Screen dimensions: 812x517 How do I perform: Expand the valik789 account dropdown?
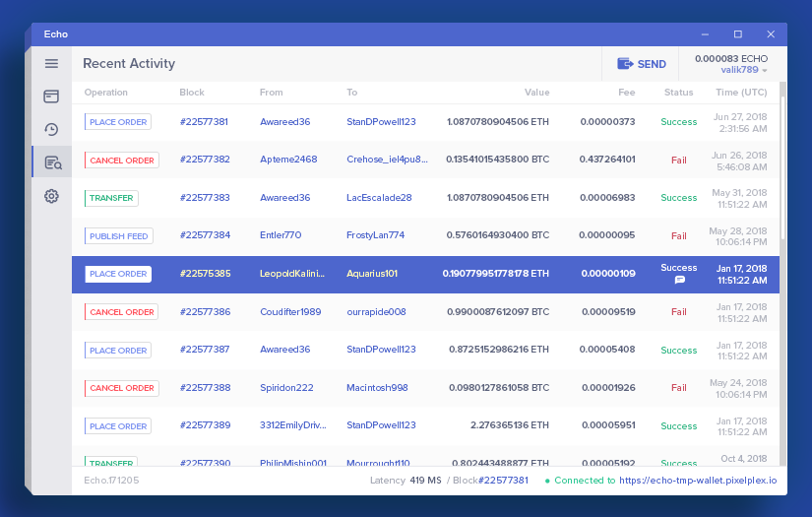click(744, 70)
